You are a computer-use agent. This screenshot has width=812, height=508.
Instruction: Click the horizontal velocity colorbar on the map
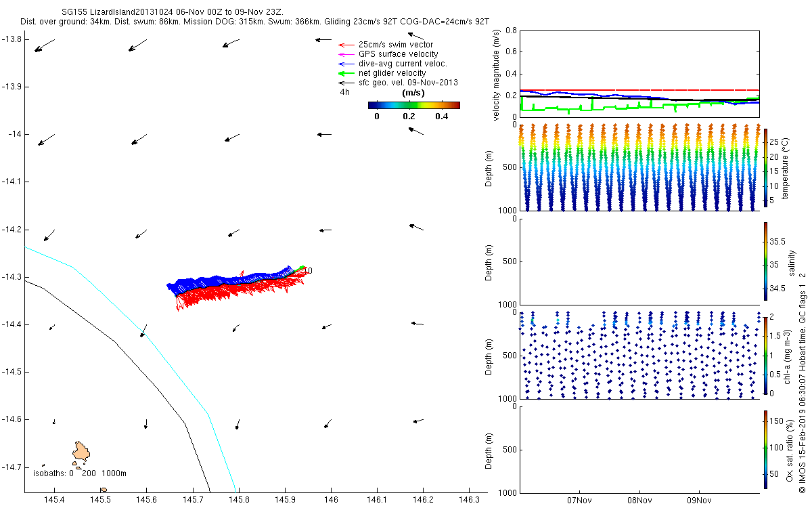414,105
